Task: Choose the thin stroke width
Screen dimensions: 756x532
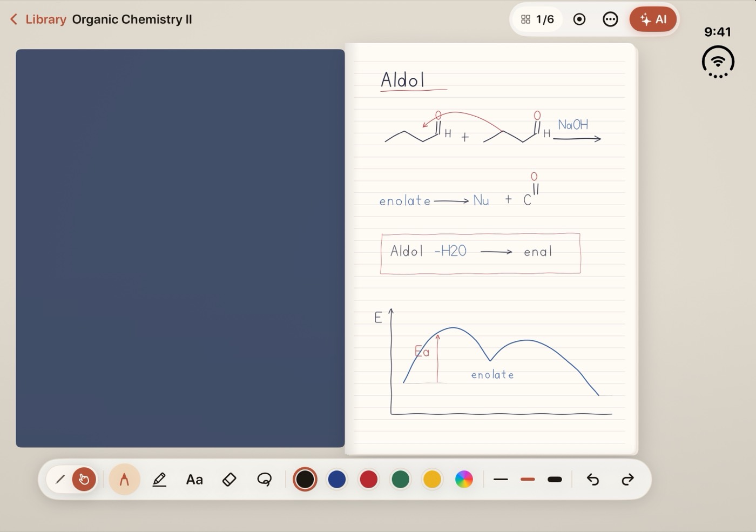Action: 501,479
